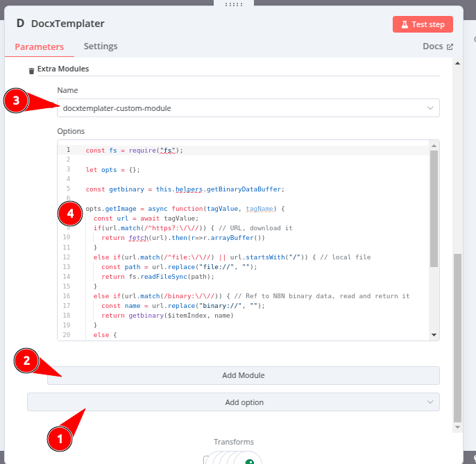Click the external link icon beside Docs
Screen dimensions: 476x464
click(x=450, y=46)
